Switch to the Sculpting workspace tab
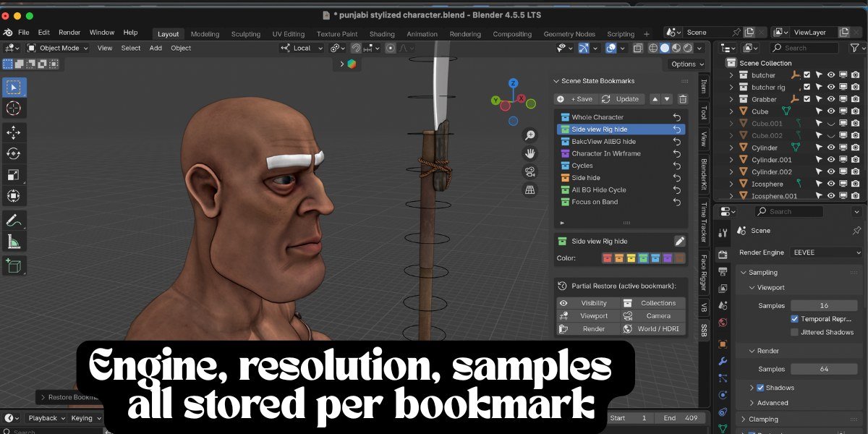868x434 pixels. point(246,34)
